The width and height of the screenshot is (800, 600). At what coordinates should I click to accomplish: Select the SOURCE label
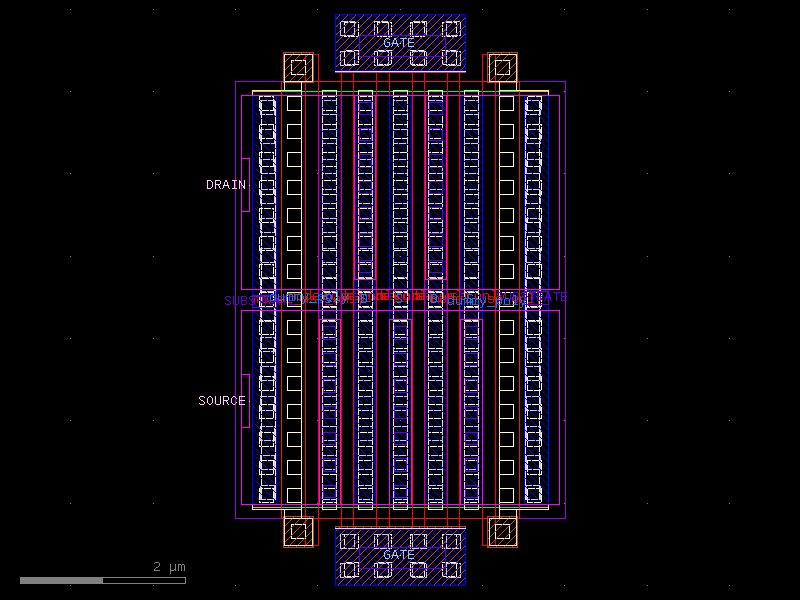pos(222,400)
